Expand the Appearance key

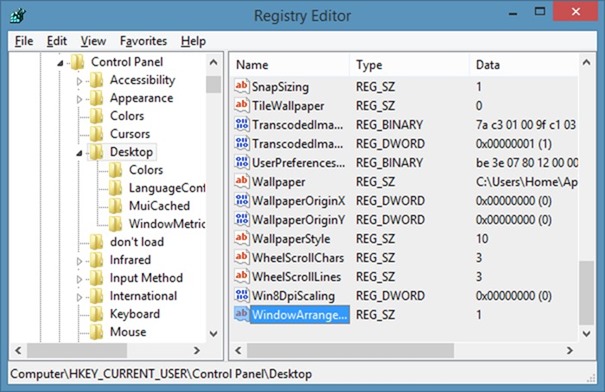click(79, 99)
